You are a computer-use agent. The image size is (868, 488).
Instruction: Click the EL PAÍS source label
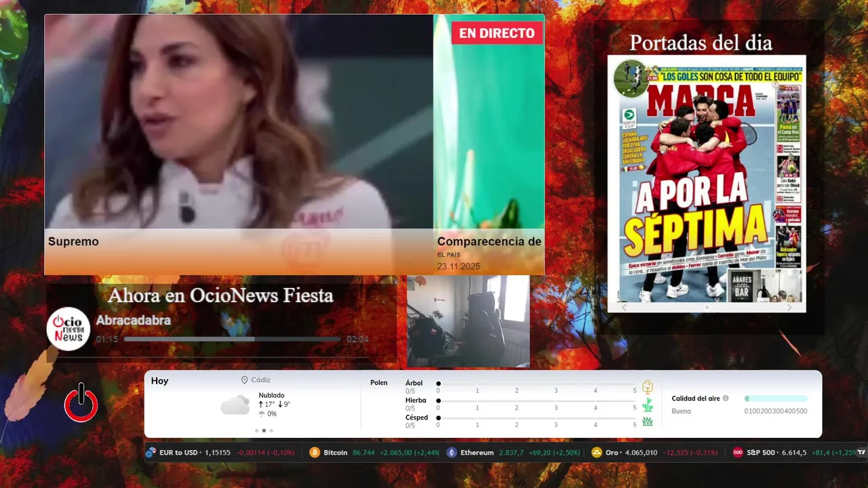(x=449, y=255)
